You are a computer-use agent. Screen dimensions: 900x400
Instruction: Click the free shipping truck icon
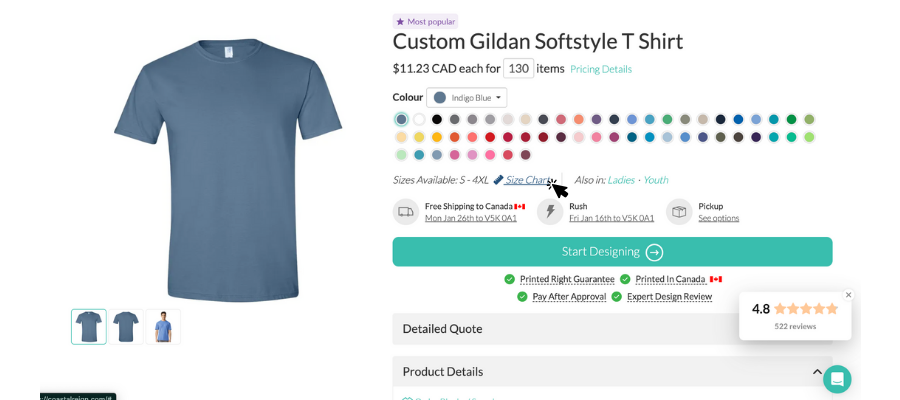pyautogui.click(x=406, y=212)
